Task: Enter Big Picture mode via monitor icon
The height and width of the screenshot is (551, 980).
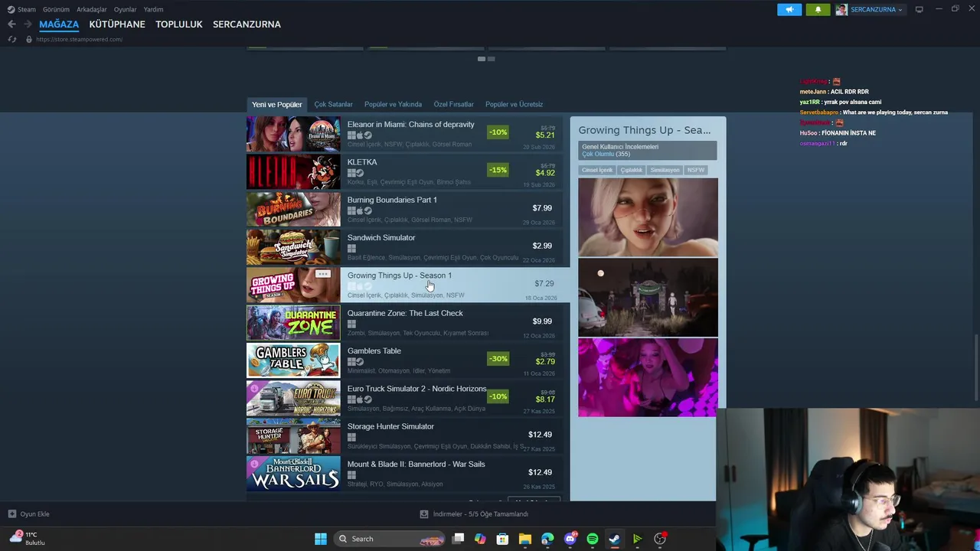Action: pos(920,9)
